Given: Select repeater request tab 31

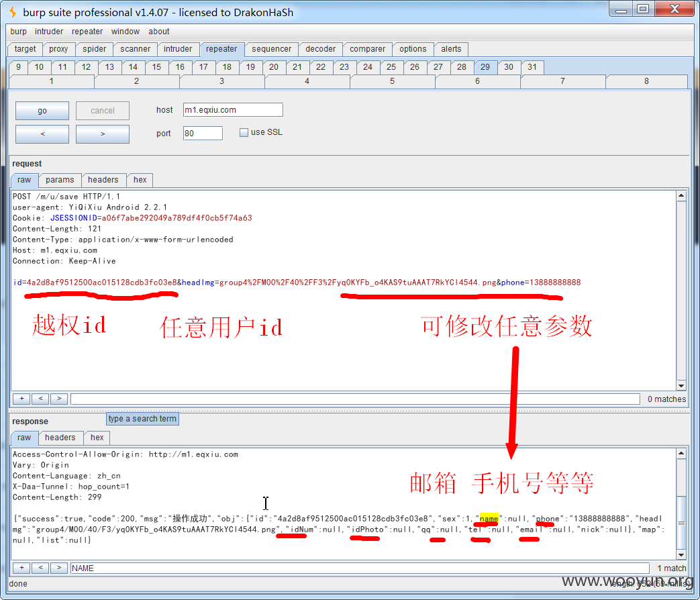Looking at the screenshot, I should (532, 67).
